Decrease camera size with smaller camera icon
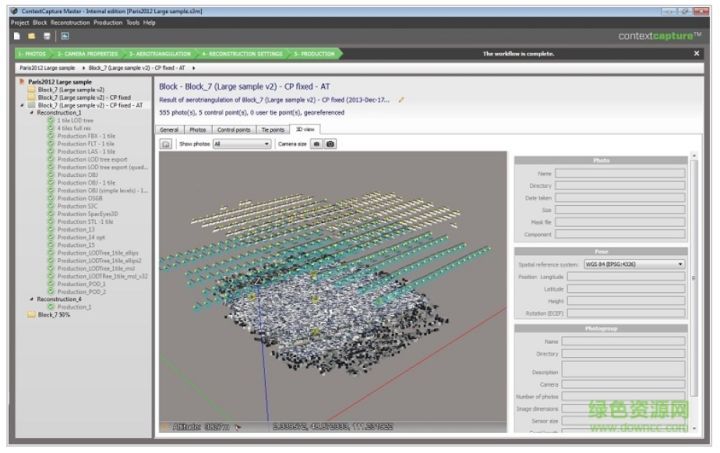 (x=316, y=144)
